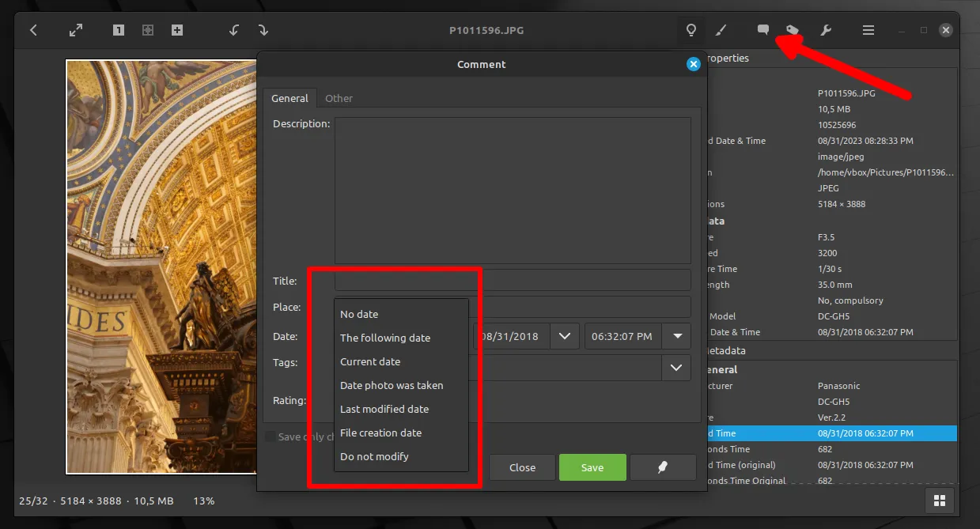
Task: Open the time dropdown next to 06:32:07 PM
Action: click(676, 335)
